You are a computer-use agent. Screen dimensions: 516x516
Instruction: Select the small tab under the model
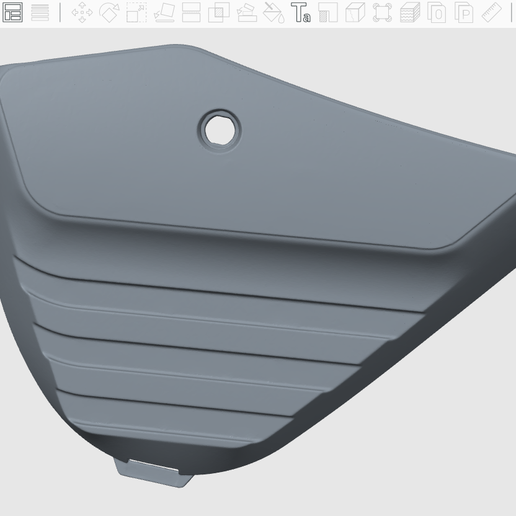point(154,473)
